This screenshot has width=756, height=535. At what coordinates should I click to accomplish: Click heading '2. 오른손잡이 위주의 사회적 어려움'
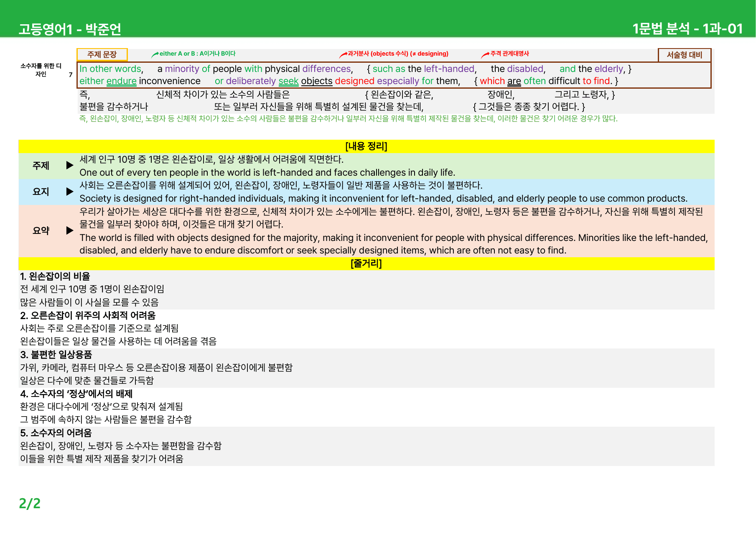88,315
